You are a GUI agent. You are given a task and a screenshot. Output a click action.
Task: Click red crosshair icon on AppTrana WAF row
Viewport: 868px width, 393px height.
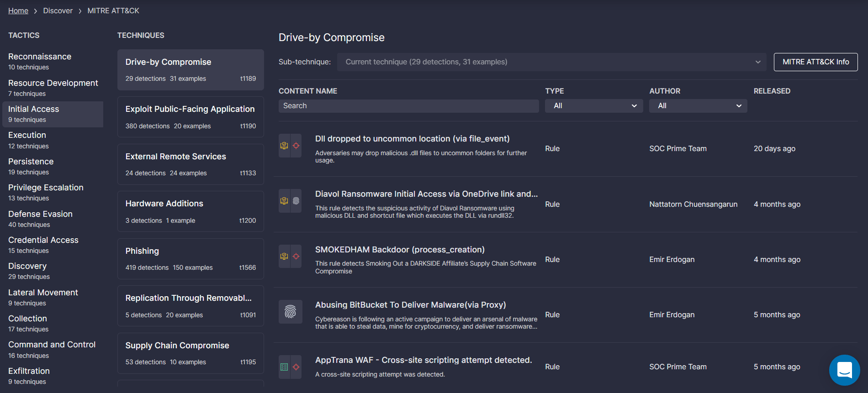tap(296, 367)
